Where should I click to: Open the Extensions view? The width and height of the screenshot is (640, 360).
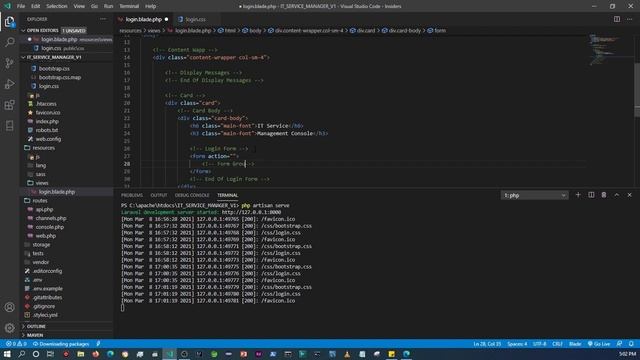tap(9, 105)
